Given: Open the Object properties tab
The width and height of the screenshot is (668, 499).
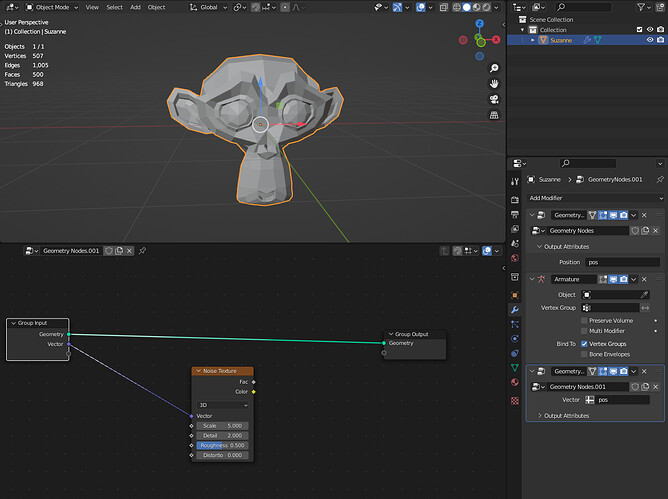Looking at the screenshot, I should point(515,295).
